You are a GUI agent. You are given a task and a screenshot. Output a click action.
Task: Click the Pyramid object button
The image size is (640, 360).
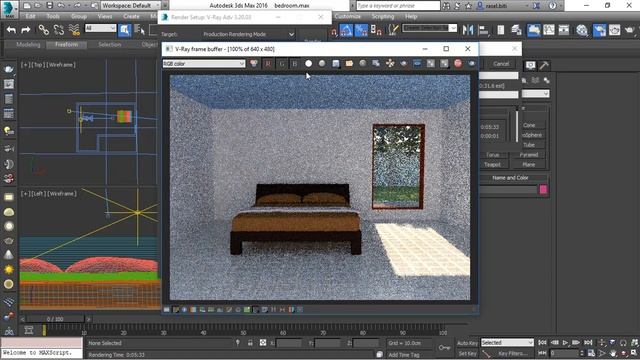pos(529,155)
